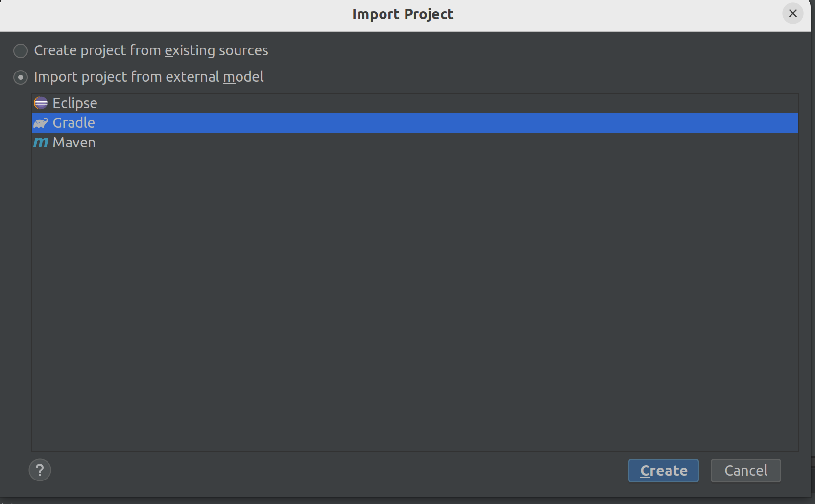Click empty area of model list
The height and width of the screenshot is (504, 815).
pyautogui.click(x=414, y=301)
